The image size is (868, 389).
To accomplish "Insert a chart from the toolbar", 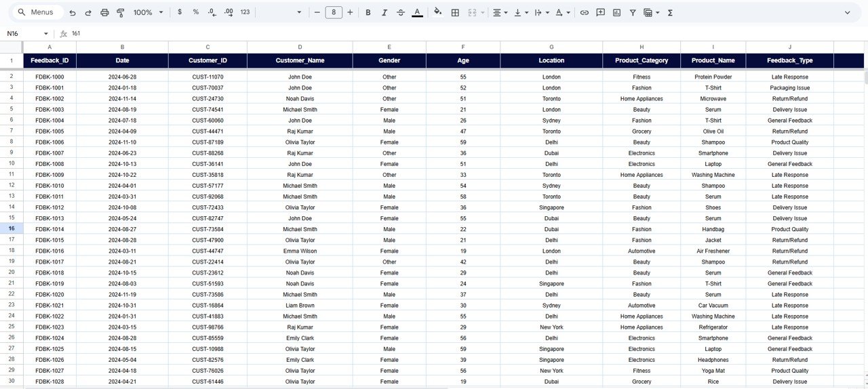I will [x=616, y=12].
